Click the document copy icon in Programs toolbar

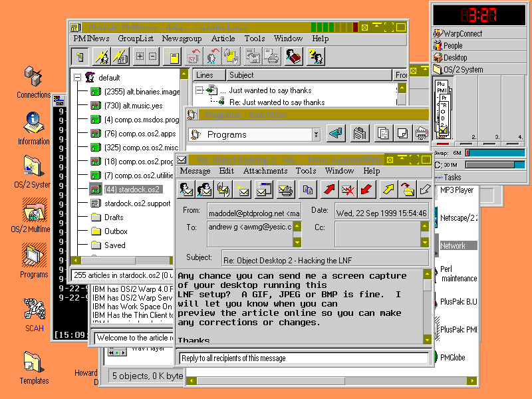[x=383, y=134]
